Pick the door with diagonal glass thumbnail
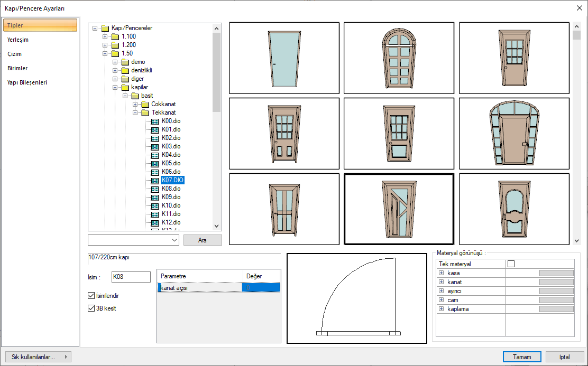Viewport: 588px width, 366px height. (x=399, y=209)
